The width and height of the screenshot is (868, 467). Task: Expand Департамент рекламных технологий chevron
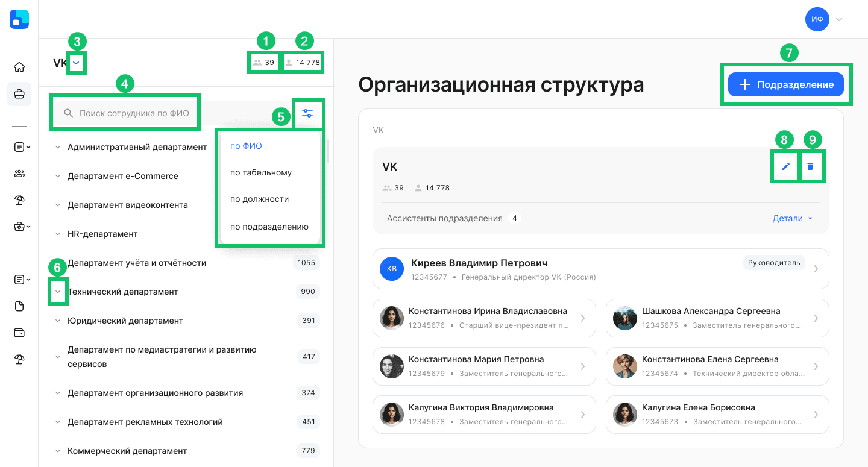58,422
